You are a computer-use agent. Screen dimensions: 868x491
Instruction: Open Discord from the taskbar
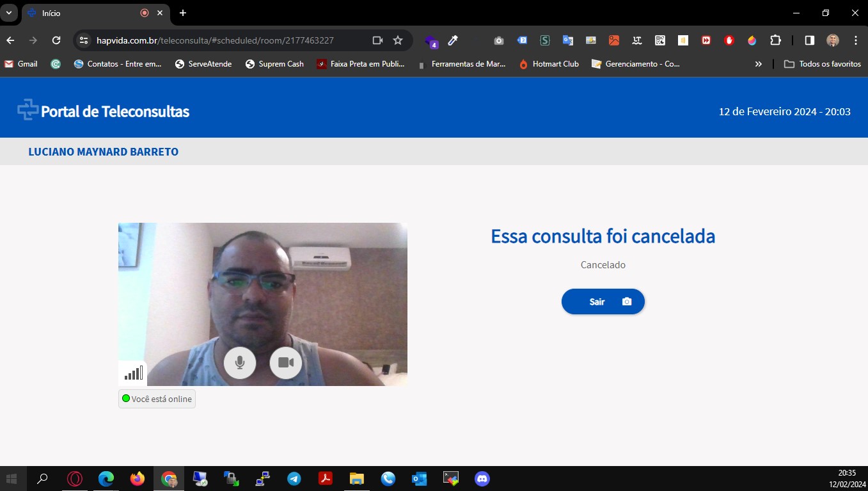[482, 479]
